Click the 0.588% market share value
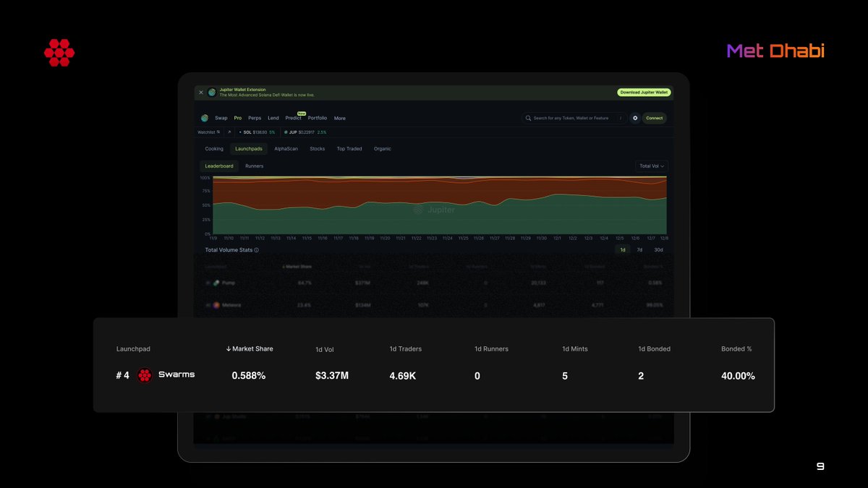 click(248, 376)
